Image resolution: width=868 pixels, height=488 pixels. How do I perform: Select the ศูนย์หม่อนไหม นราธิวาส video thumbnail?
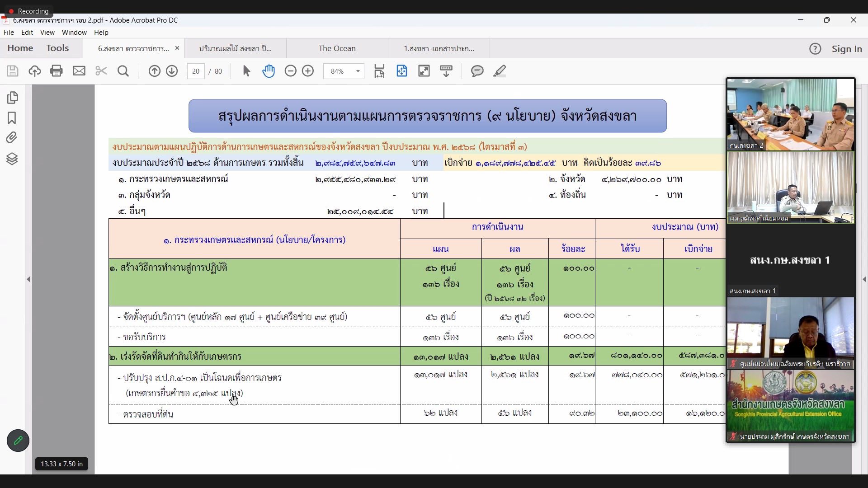tap(791, 333)
